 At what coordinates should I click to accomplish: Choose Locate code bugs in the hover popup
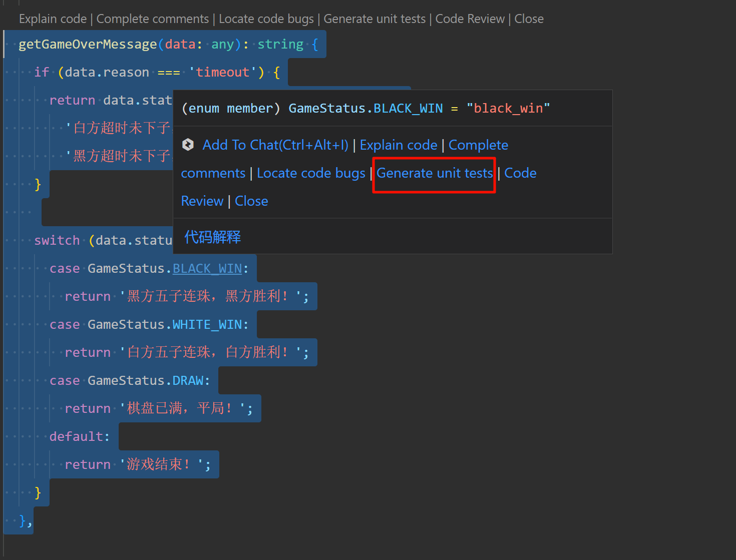311,173
